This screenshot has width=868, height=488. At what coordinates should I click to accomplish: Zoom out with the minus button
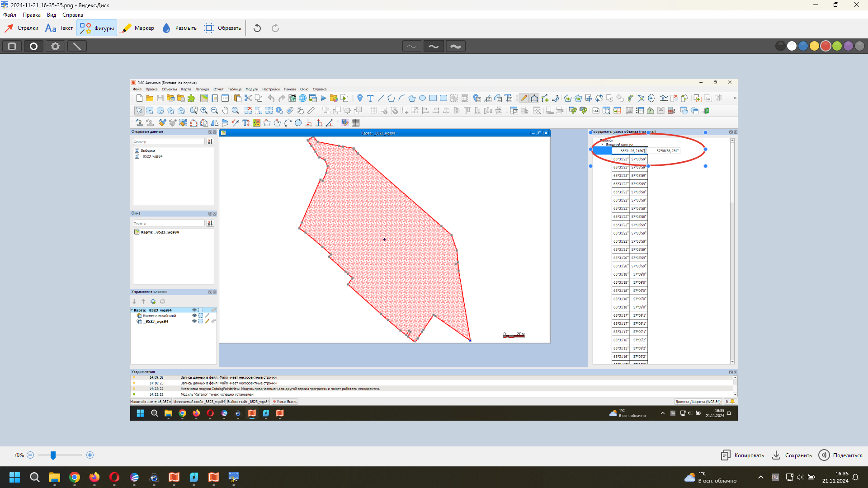pyautogui.click(x=30, y=455)
